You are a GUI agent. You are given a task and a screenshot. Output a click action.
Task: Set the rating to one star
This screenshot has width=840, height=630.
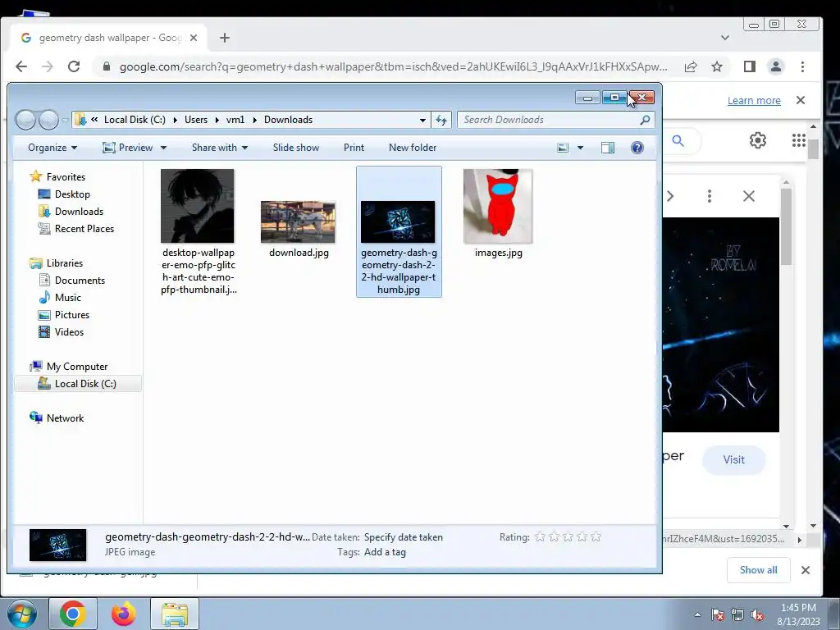tap(540, 536)
